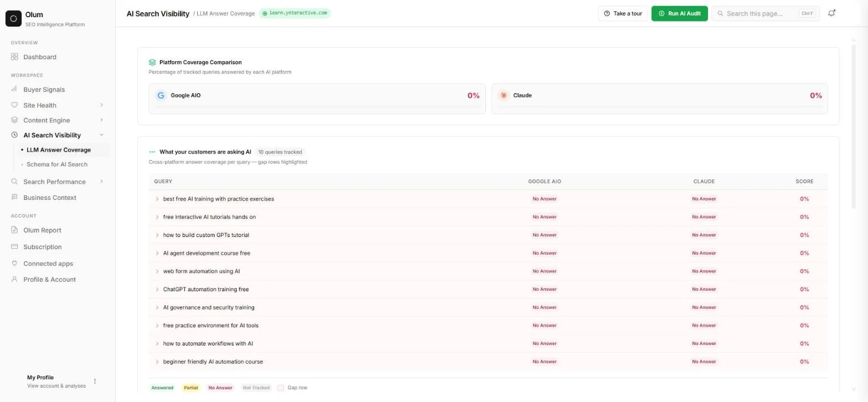
Task: Focus the Search this page field
Action: pos(765,13)
